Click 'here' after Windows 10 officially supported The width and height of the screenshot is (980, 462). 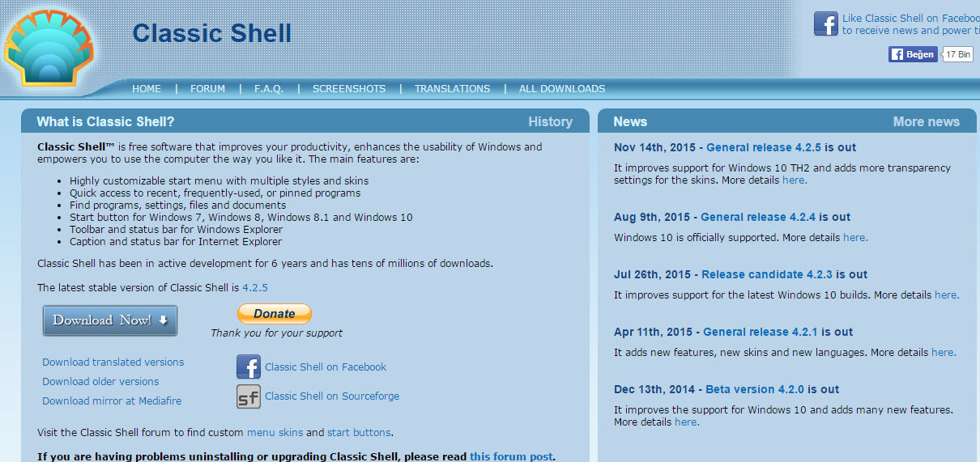pyautogui.click(x=854, y=238)
